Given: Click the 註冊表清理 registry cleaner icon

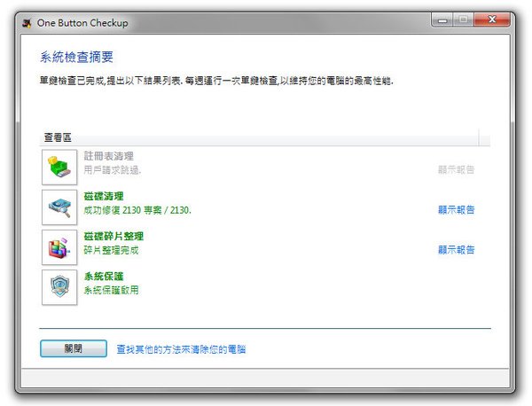Looking at the screenshot, I should (x=59, y=168).
